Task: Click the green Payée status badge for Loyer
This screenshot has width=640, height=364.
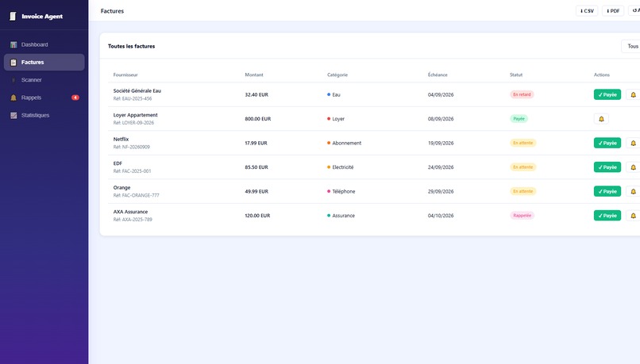Action: (519, 119)
